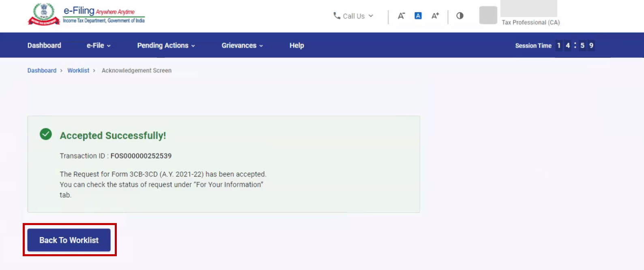The image size is (644, 270).
Task: Click the Income Tax Department emblem logo
Action: pos(44,14)
